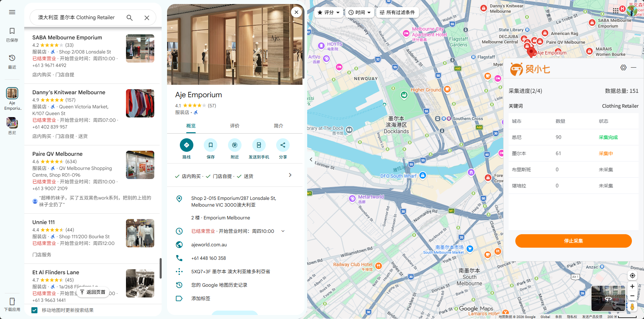
Task: Click the 返回页首 back-to-top button
Action: (93, 292)
